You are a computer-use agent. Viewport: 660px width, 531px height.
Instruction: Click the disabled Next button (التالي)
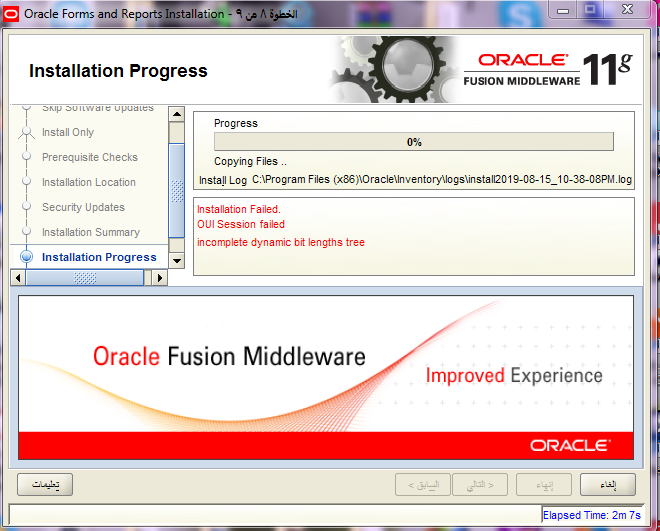(480, 485)
